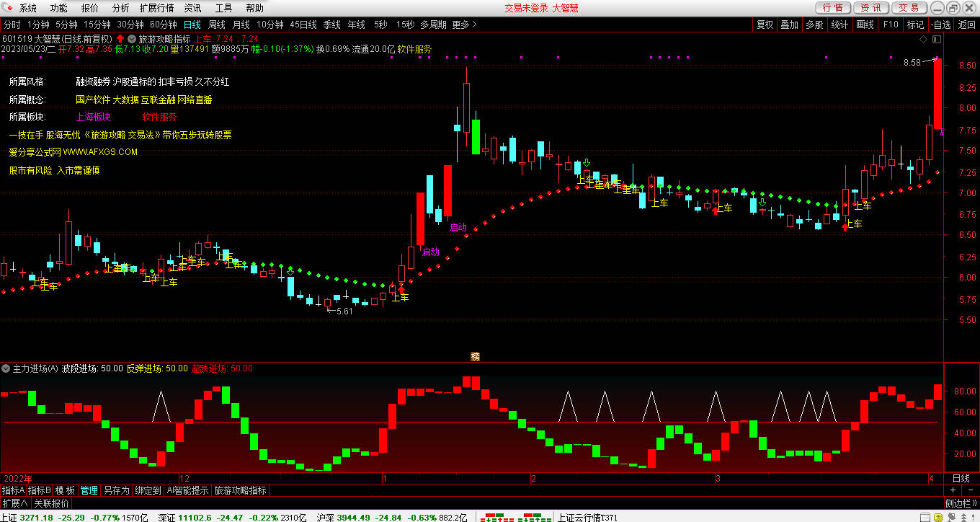
Task: Expand the 更多 period options
Action: point(464,25)
